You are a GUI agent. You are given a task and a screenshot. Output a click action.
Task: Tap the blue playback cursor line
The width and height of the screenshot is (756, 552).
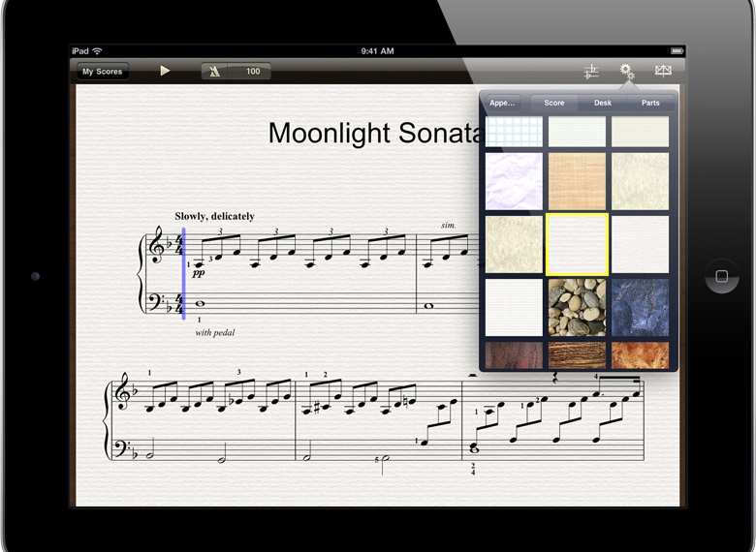click(x=183, y=273)
